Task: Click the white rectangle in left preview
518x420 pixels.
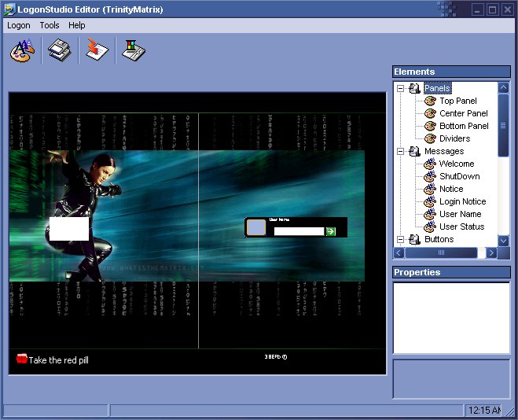Action: [69, 229]
